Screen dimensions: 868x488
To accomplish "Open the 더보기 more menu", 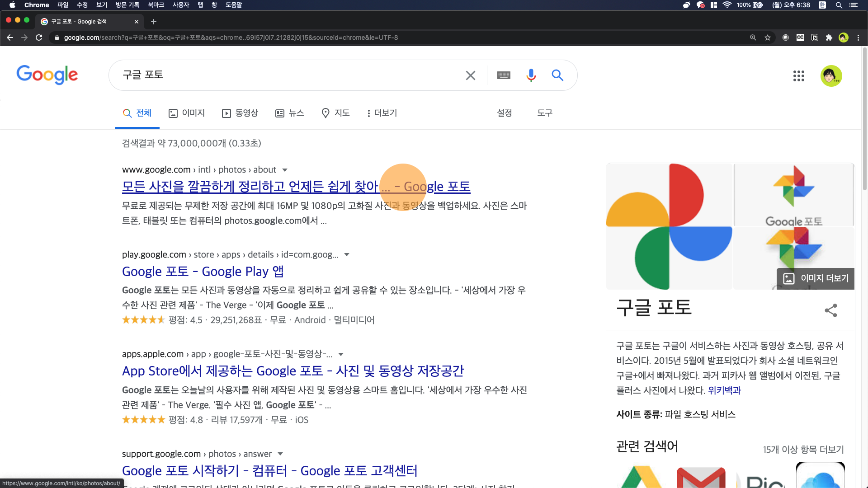I will [382, 113].
